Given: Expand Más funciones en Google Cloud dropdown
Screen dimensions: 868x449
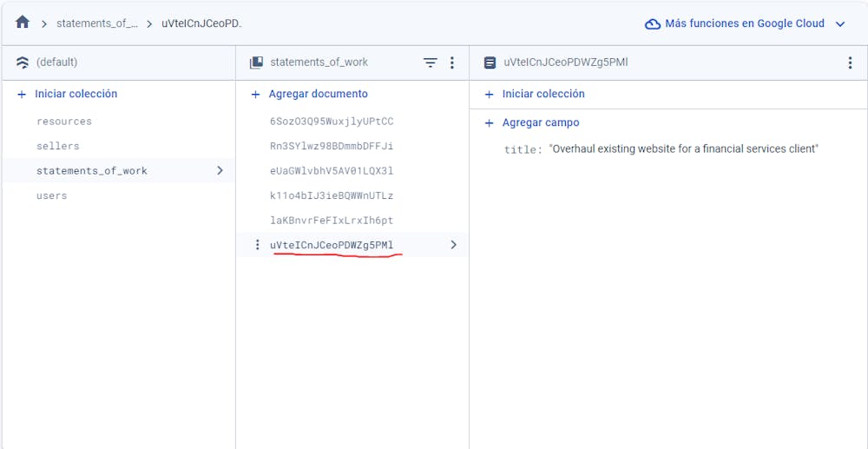Looking at the screenshot, I should (x=839, y=24).
